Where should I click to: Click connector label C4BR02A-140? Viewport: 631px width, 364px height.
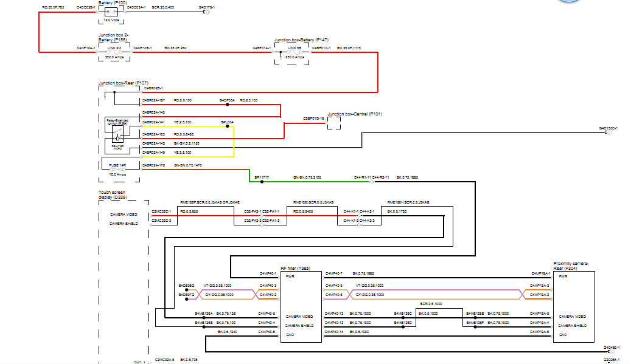pyautogui.click(x=154, y=112)
